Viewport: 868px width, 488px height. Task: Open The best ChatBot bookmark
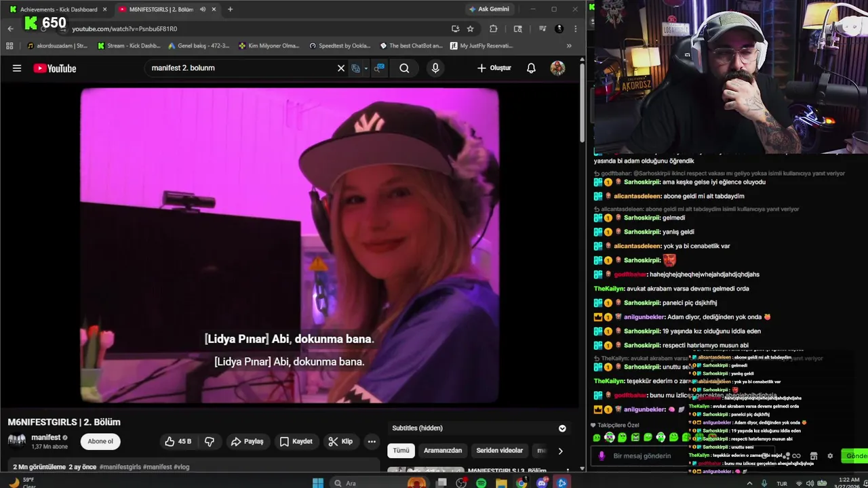pos(411,46)
